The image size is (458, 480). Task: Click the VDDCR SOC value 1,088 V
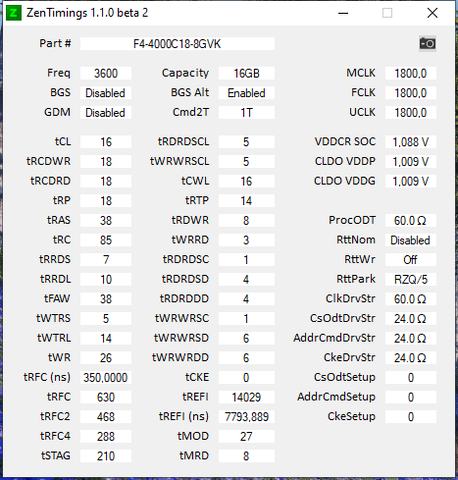411,142
